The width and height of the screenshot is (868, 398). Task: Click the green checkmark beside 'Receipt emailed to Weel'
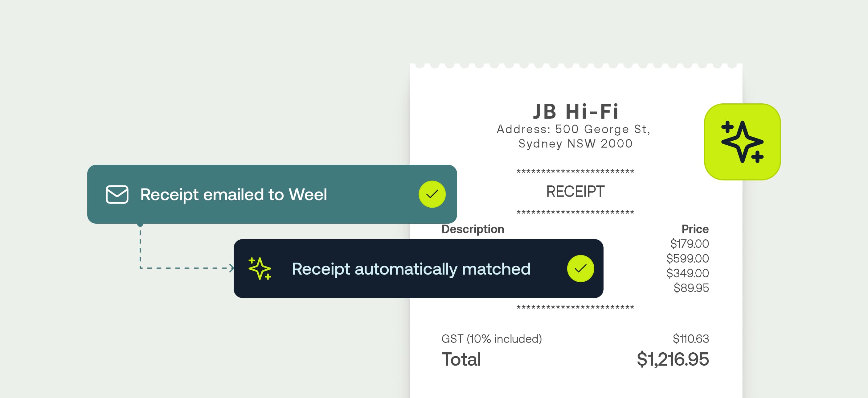coord(432,194)
